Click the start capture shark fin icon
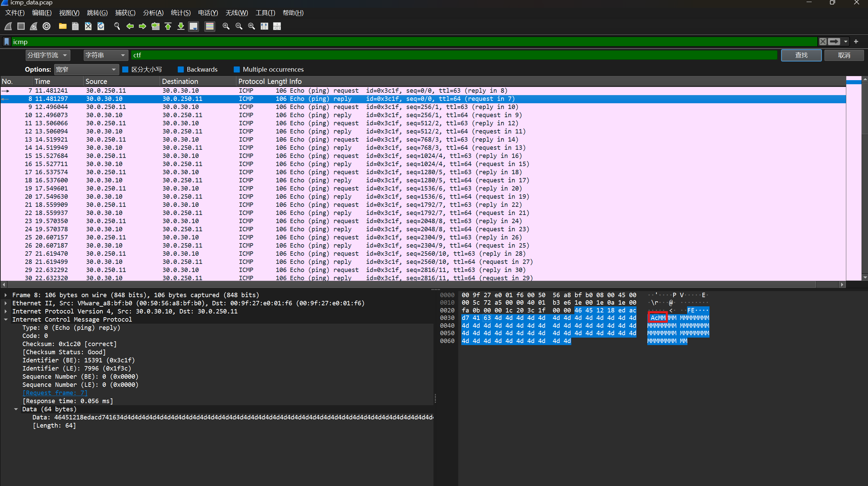 [x=8, y=26]
